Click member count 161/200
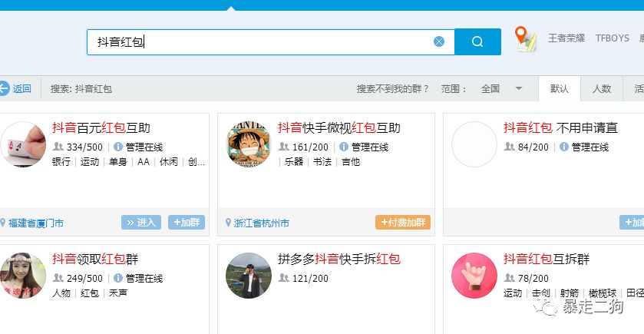The width and height of the screenshot is (644, 334). [311, 147]
